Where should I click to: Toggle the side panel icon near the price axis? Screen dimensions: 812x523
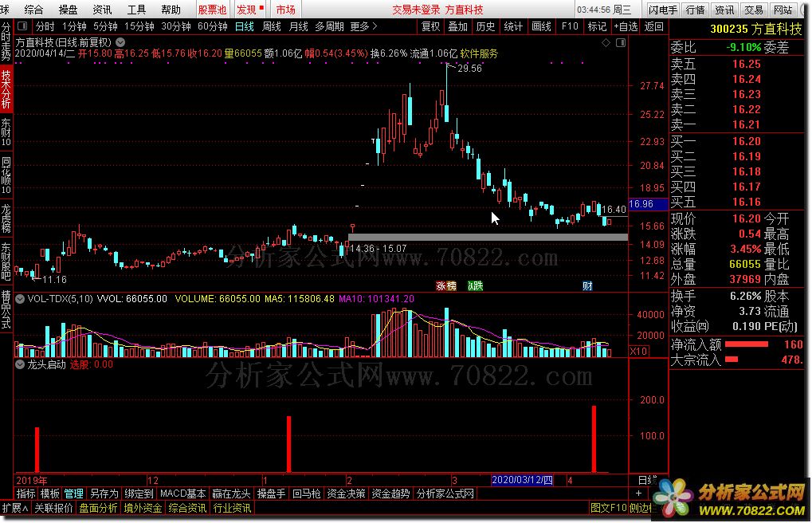621,43
